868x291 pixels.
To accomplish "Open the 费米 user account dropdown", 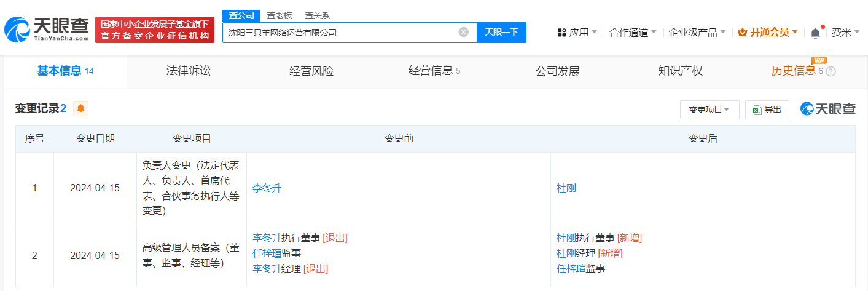I will [845, 33].
